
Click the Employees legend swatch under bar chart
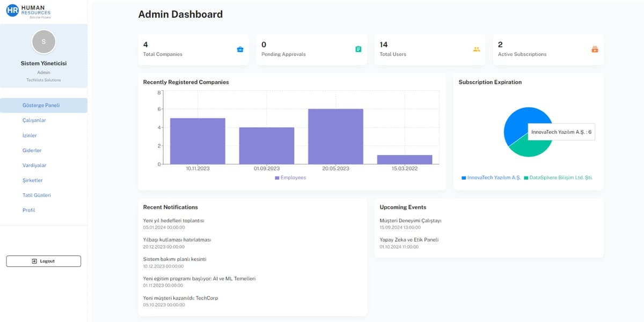point(277,178)
